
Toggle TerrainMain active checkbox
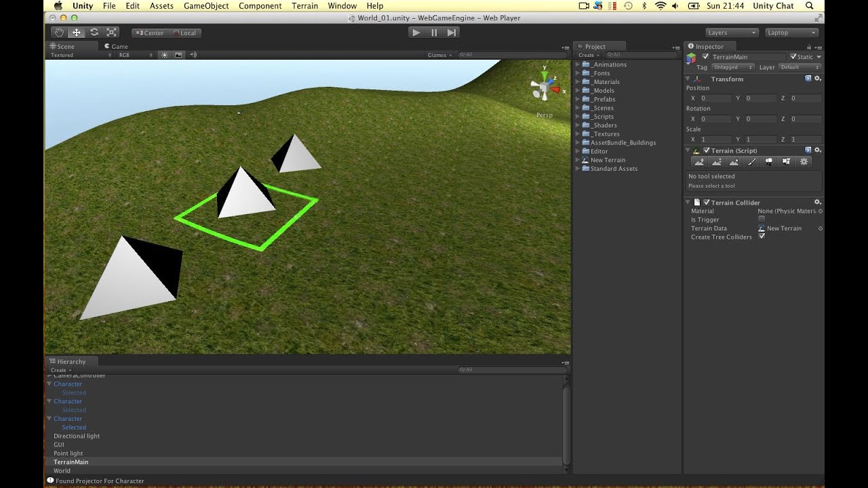click(x=705, y=57)
